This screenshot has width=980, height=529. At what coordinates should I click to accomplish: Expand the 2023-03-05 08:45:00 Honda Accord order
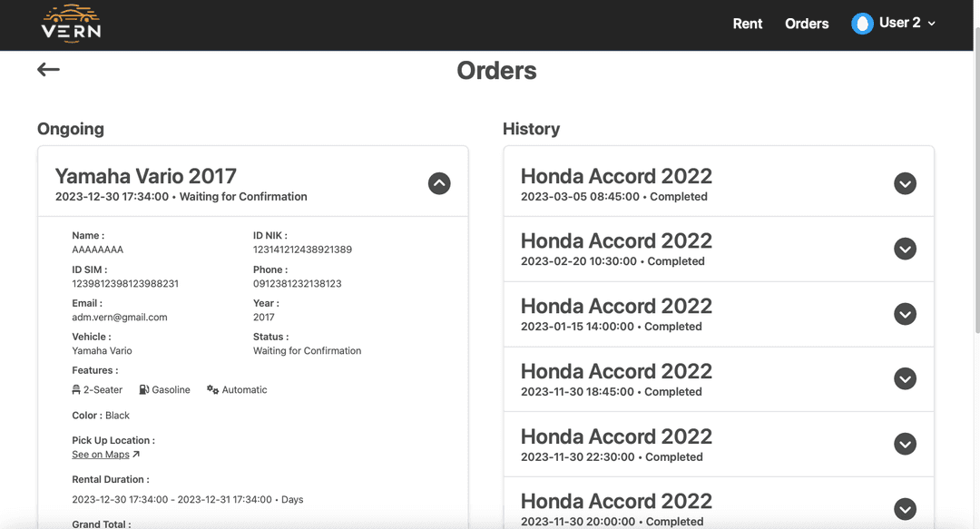pos(905,183)
